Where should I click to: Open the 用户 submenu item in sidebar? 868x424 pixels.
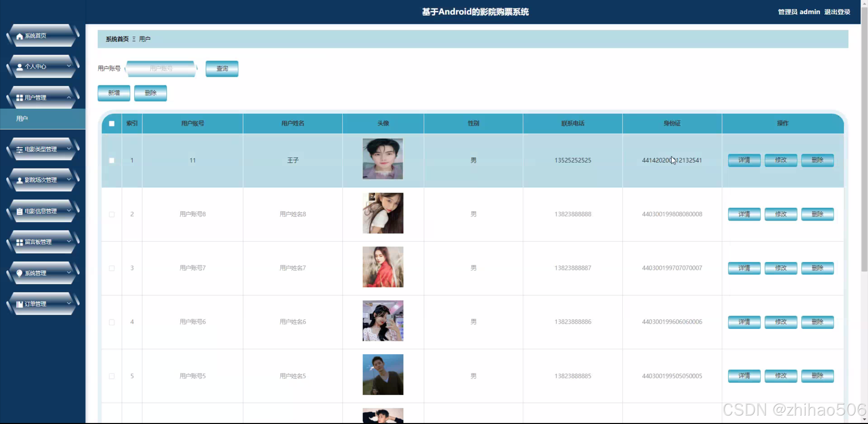click(22, 119)
